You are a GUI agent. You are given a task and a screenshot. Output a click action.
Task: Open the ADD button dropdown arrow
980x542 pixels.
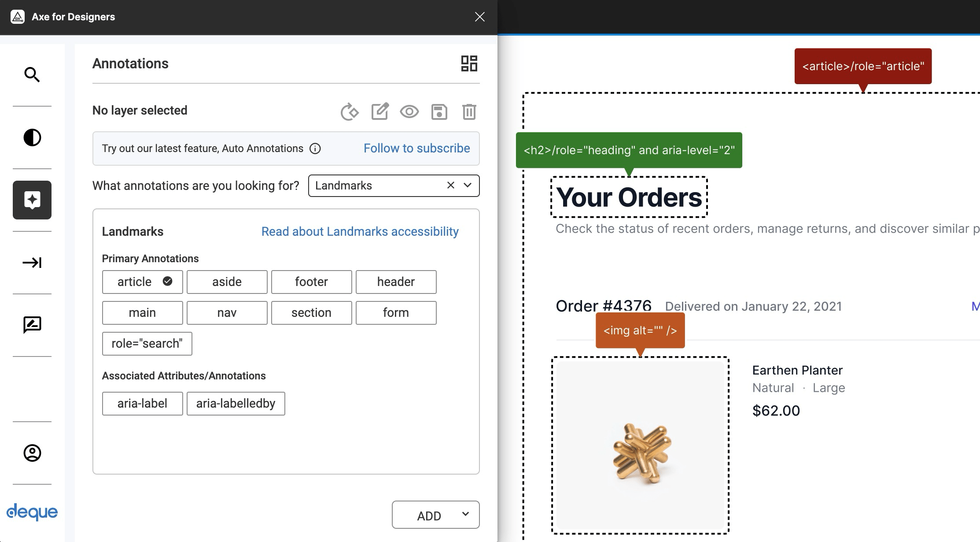465,514
